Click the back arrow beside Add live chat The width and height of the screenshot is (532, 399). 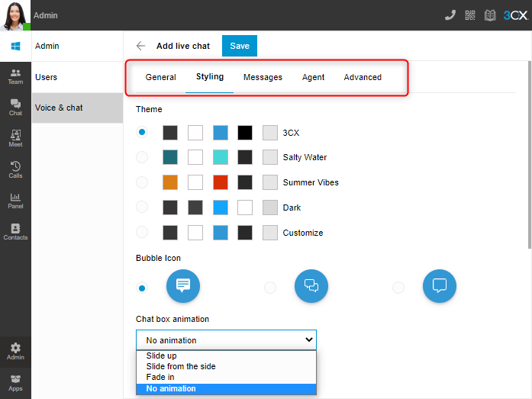pyautogui.click(x=140, y=46)
